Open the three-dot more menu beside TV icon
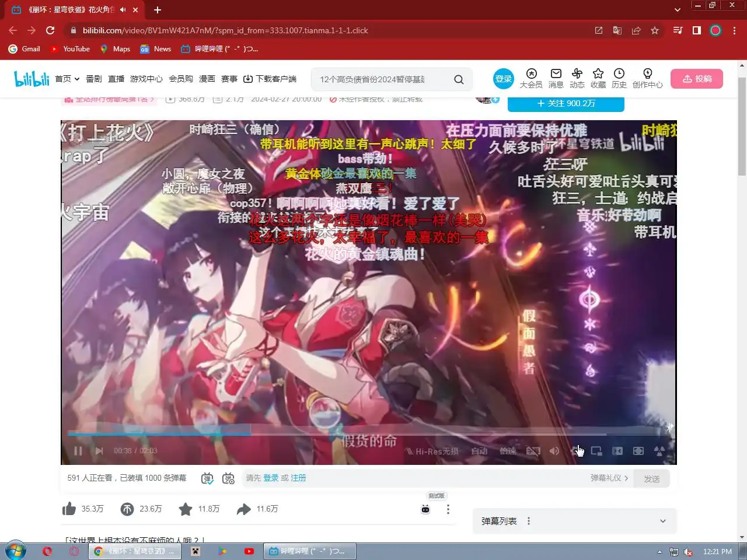Viewport: 747px width, 560px height. click(x=448, y=509)
